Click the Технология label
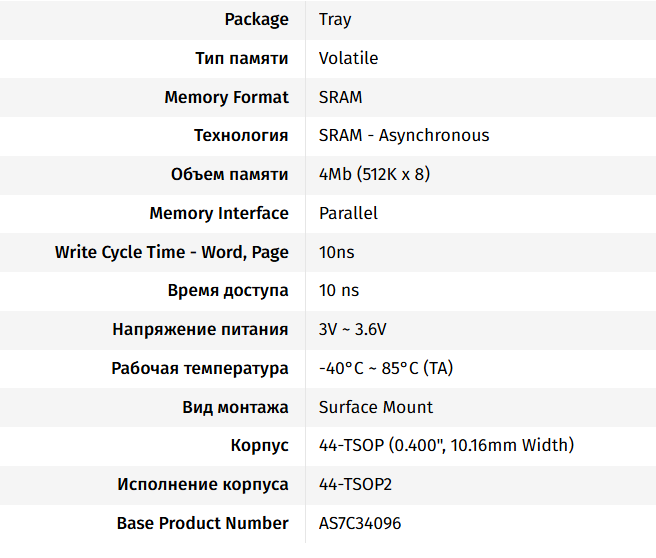Viewport: 656px width, 558px height. 241,135
